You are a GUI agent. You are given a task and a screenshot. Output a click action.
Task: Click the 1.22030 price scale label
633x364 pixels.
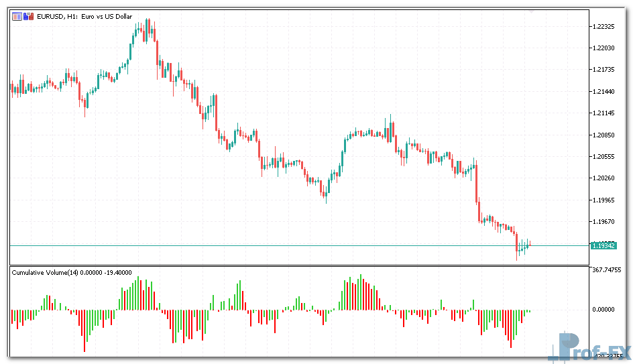[603, 48]
